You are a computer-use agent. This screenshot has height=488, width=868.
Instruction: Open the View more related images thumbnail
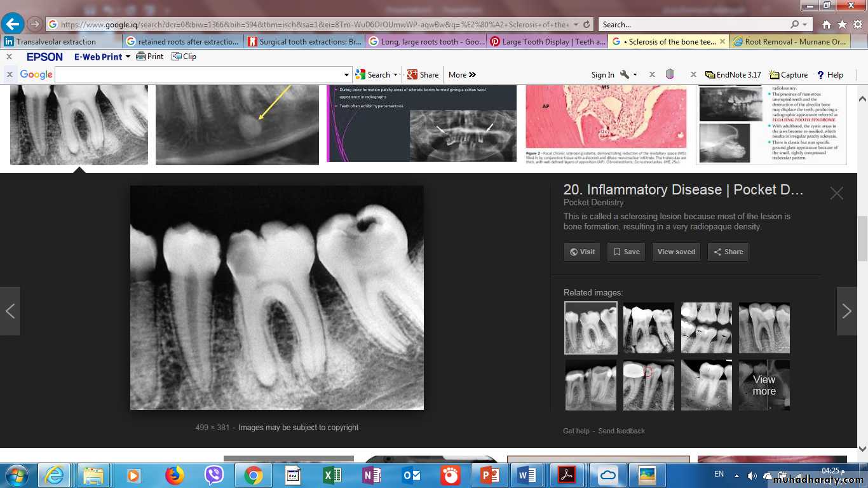764,385
